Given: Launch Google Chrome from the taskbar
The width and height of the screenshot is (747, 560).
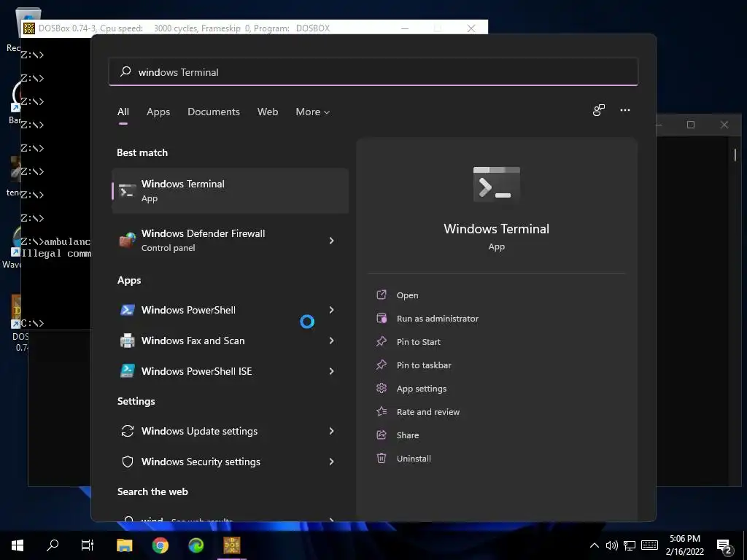Looking at the screenshot, I should (160, 545).
